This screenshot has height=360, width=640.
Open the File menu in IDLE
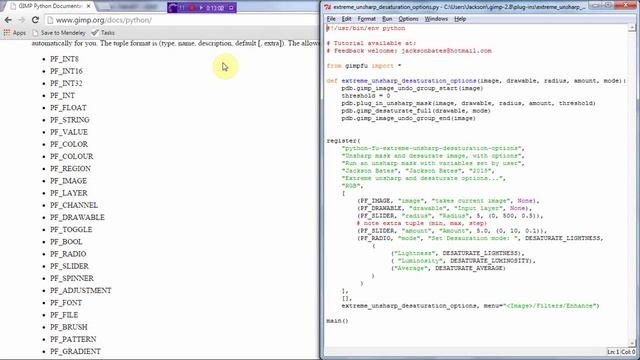click(331, 19)
